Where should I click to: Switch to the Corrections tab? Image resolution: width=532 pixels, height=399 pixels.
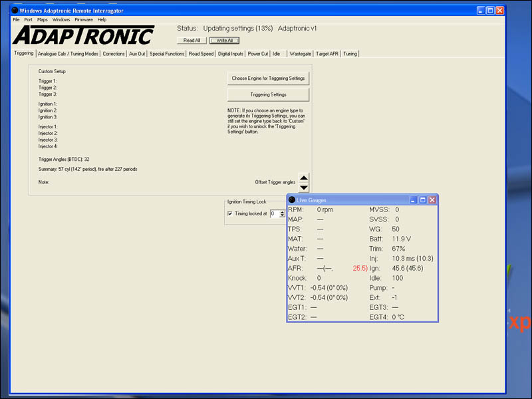pos(114,54)
